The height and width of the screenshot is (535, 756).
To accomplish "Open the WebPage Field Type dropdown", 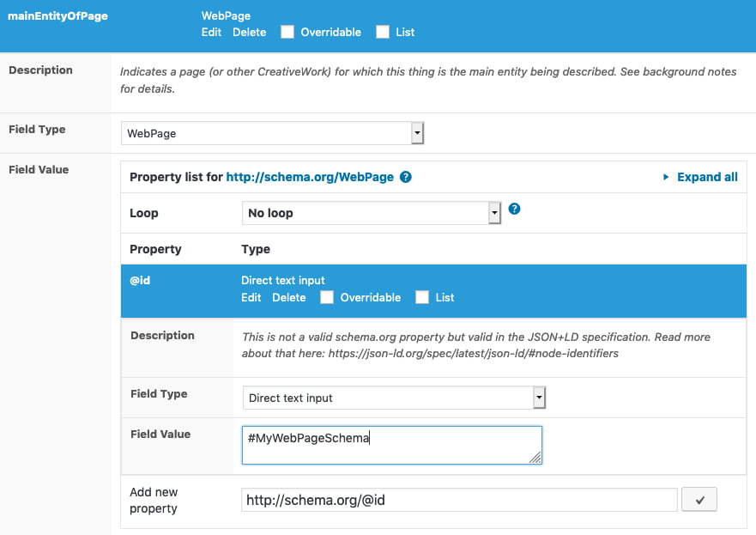I will [x=272, y=133].
